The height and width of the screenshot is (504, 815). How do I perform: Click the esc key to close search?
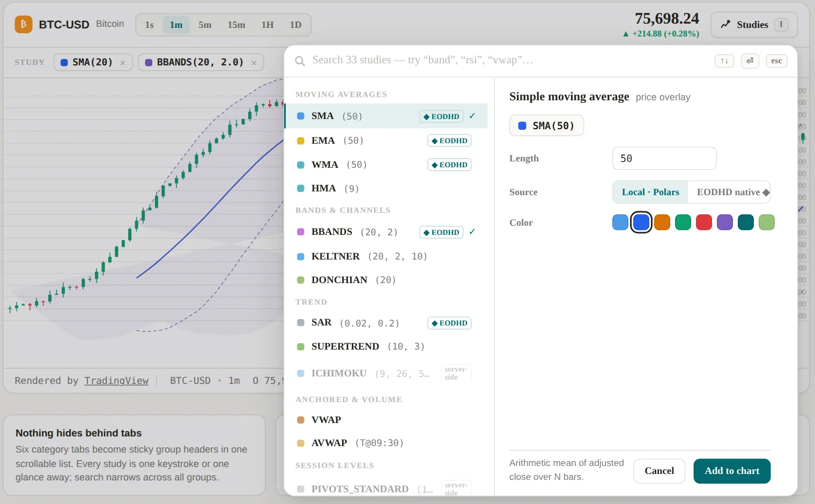coord(776,61)
